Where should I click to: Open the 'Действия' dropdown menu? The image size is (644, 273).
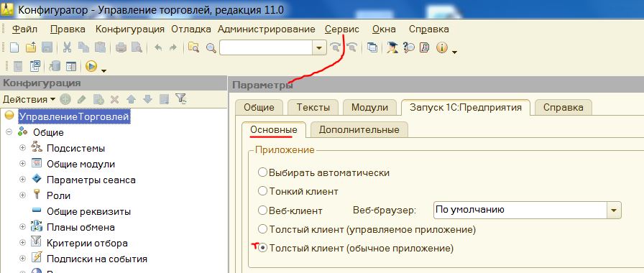(29, 99)
